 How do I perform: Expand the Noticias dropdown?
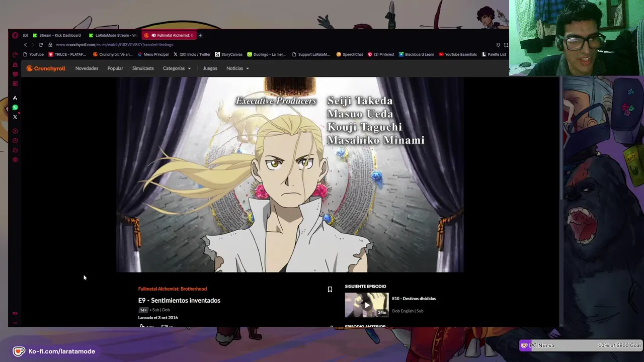tap(237, 68)
